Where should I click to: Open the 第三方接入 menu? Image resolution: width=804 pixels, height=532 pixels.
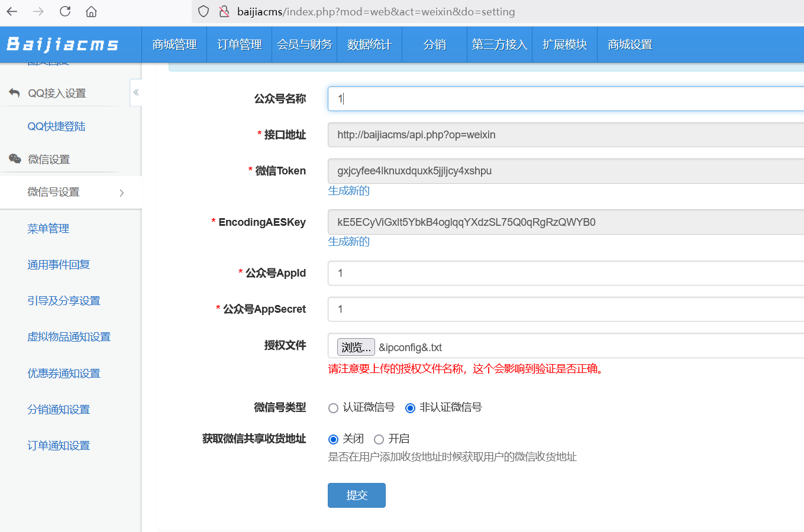pyautogui.click(x=500, y=44)
